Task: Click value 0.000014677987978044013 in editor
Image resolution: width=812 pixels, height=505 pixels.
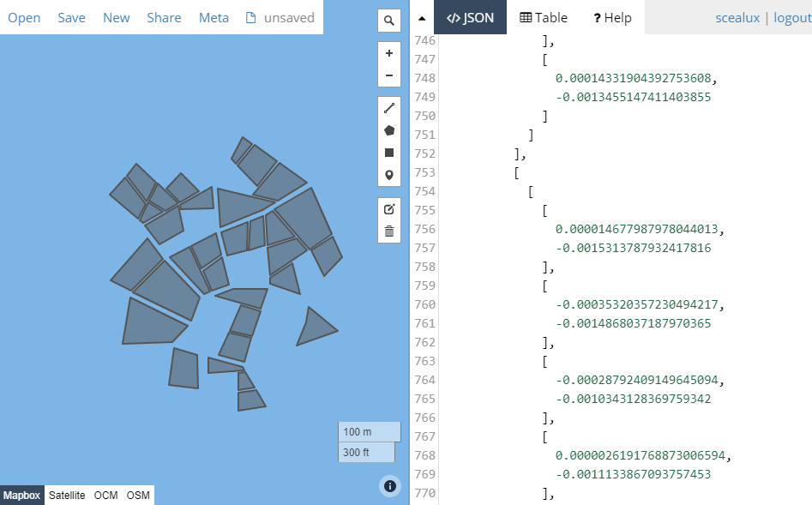Action: 636,229
